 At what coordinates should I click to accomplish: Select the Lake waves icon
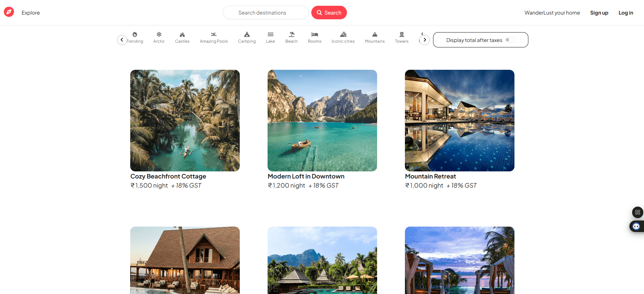271,34
